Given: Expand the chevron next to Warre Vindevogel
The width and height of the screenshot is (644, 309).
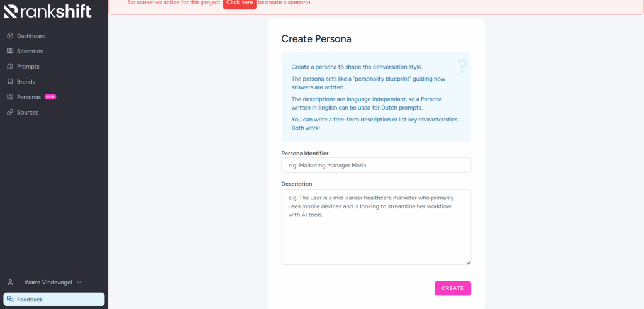Looking at the screenshot, I should coord(79,283).
